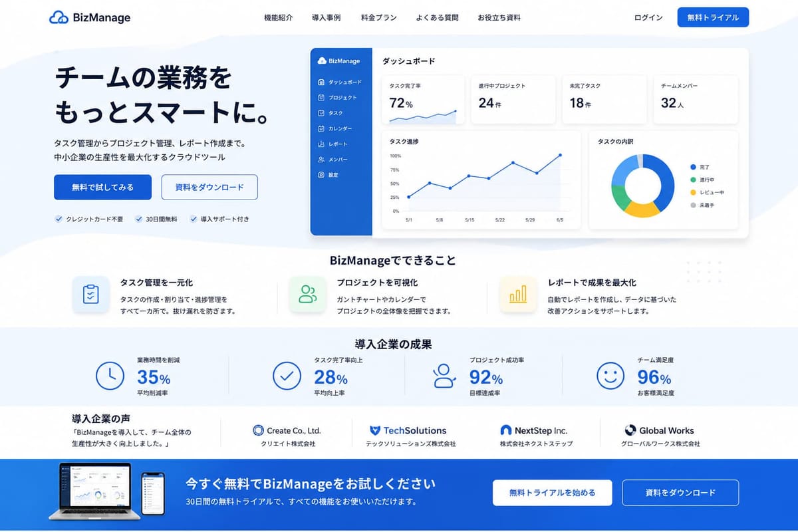Click the 未着手 gray legend dot

(694, 205)
